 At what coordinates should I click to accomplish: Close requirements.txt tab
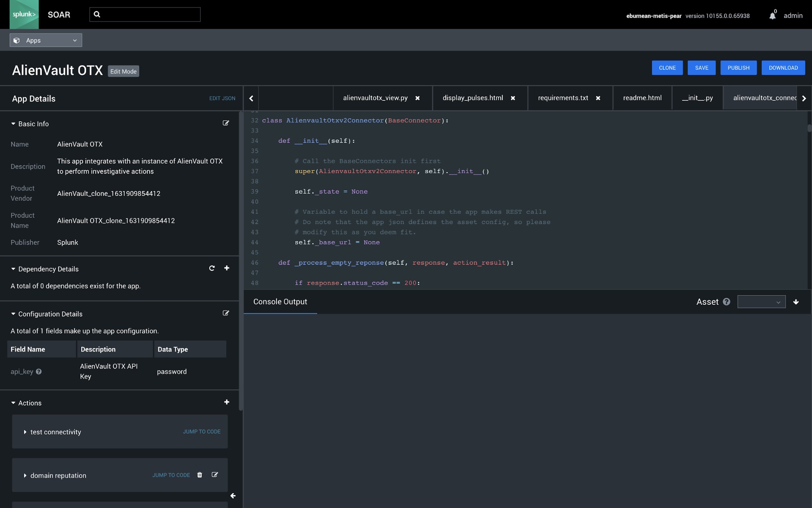coord(598,98)
